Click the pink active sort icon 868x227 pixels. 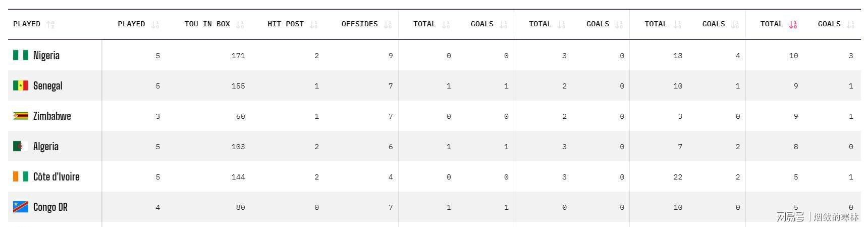pos(793,24)
